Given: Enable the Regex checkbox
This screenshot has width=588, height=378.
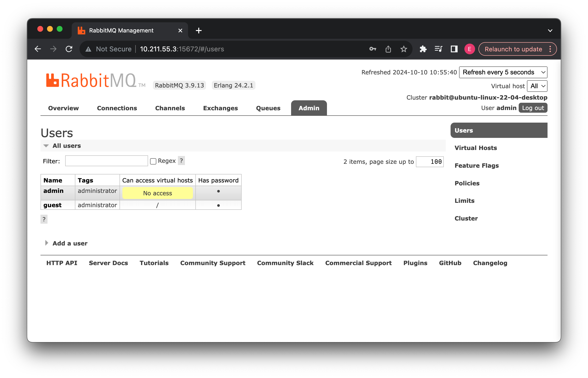Looking at the screenshot, I should point(153,161).
